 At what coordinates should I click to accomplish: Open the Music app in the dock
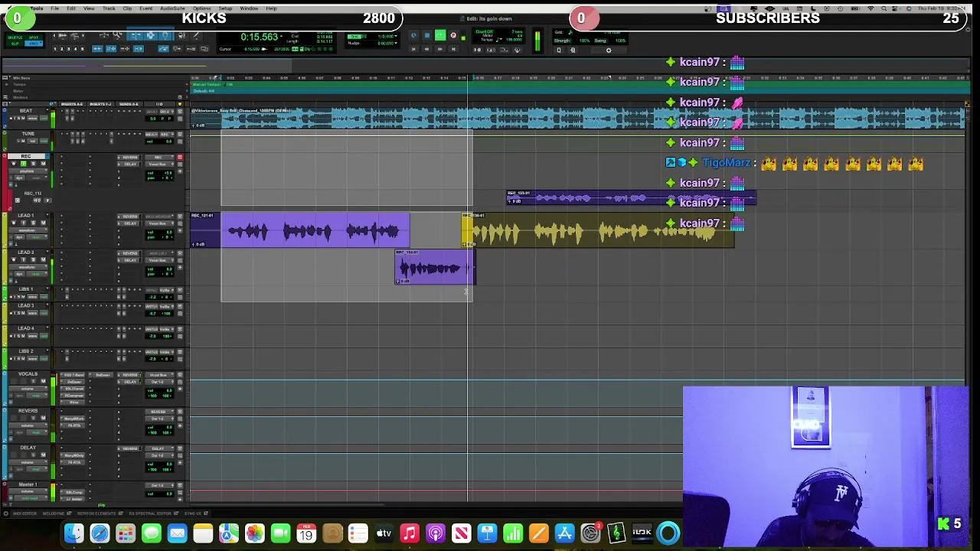coord(410,533)
